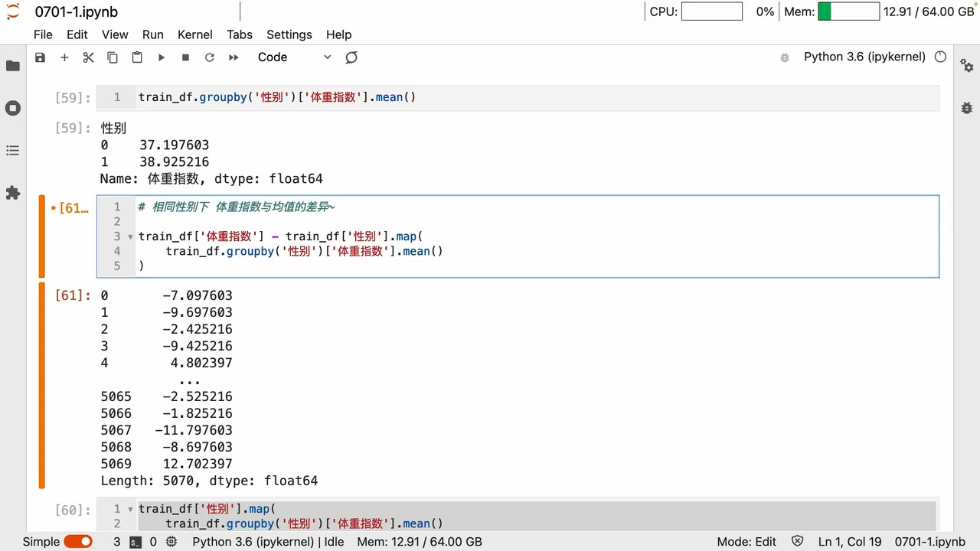Collapse cell 61 output via its orange bar
This screenshot has height=551, width=980.
coord(42,385)
